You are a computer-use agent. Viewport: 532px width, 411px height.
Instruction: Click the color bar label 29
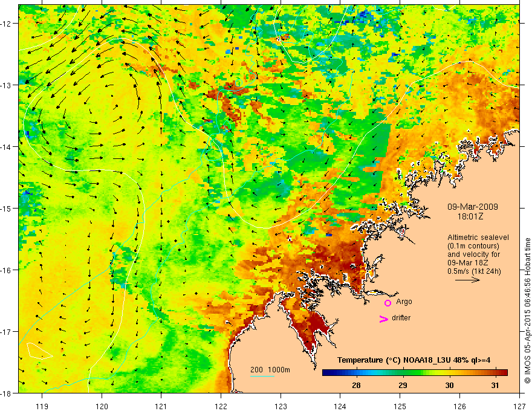click(403, 385)
